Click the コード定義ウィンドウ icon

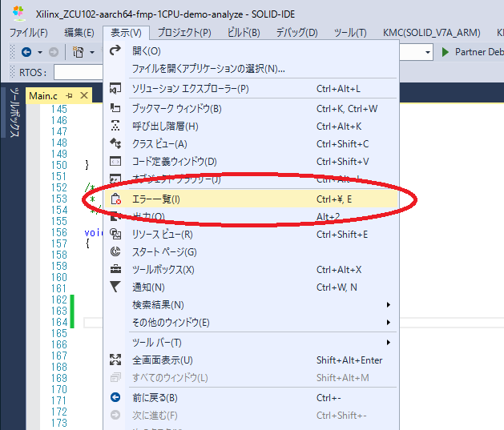click(115, 161)
